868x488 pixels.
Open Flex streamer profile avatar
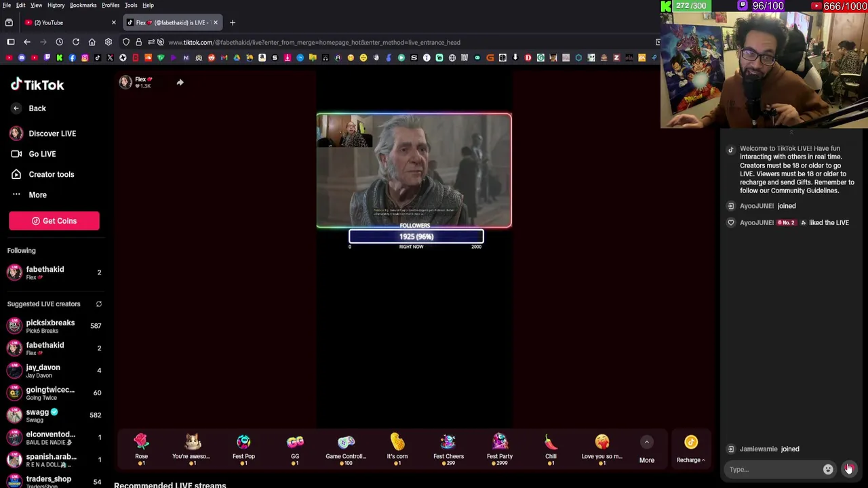(x=125, y=83)
